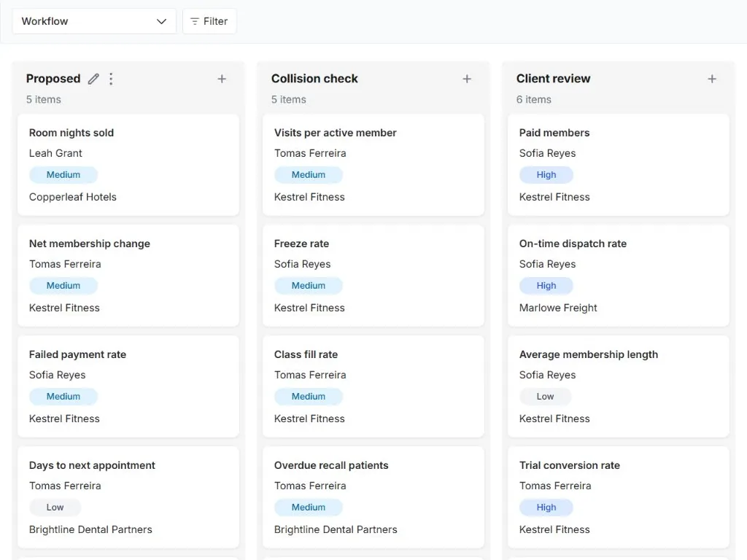
Task: Click the Proposed column title
Action: [x=53, y=79]
